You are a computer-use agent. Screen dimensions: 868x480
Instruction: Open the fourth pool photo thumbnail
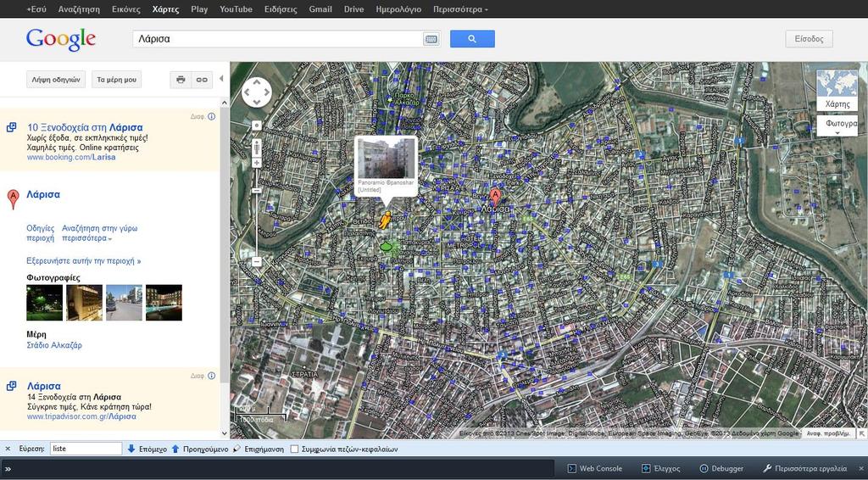point(164,302)
